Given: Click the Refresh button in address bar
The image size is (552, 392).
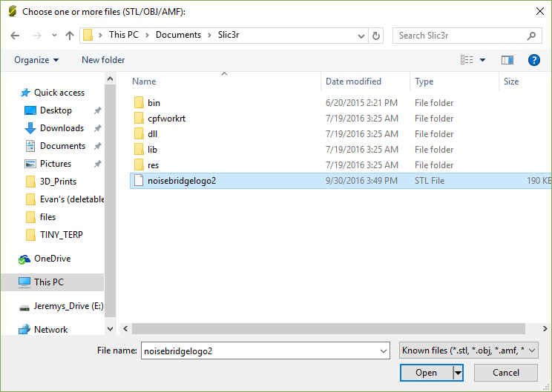Looking at the screenshot, I should [377, 36].
